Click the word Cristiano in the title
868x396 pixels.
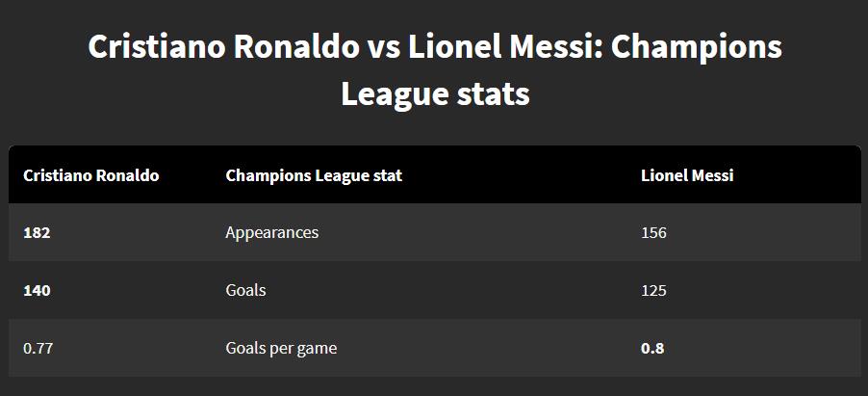pos(157,46)
